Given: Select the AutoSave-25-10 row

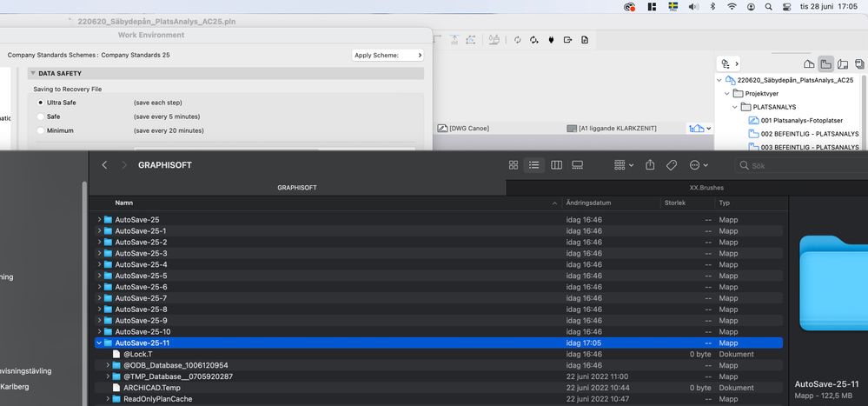Looking at the screenshot, I should [x=439, y=332].
